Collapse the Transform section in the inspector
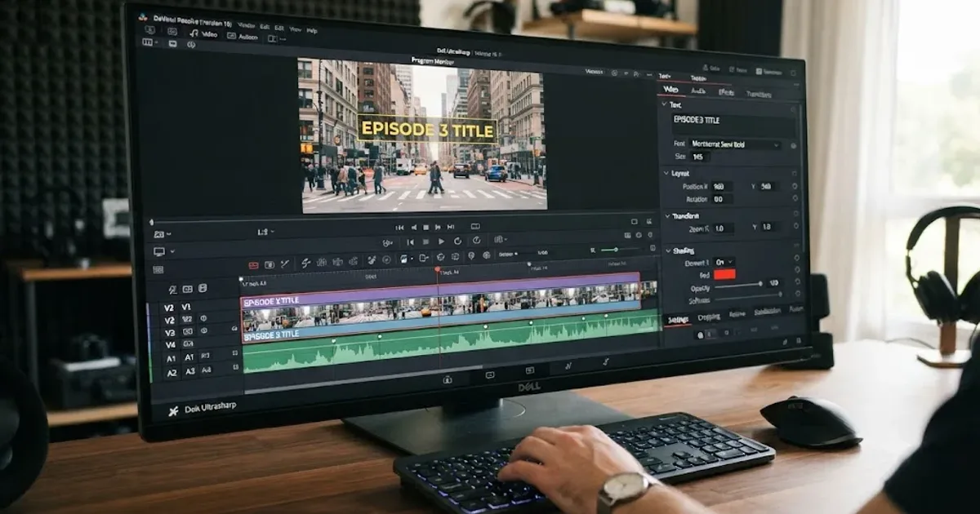 point(666,215)
